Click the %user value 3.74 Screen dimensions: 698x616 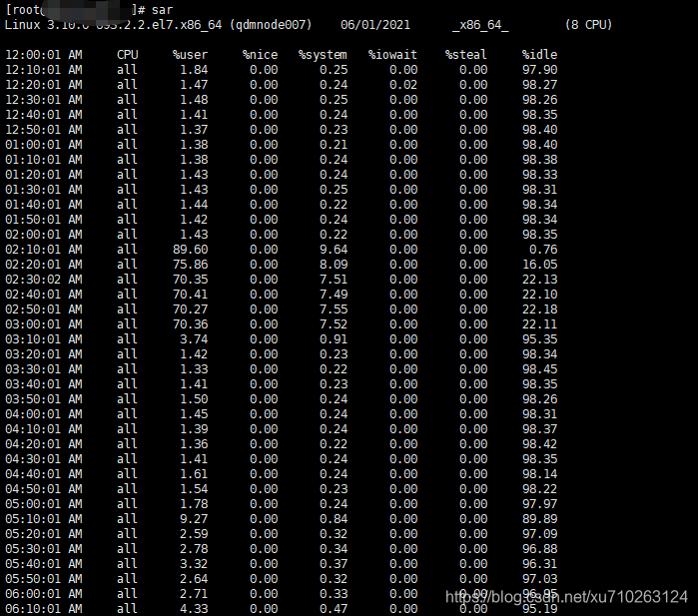pyautogui.click(x=194, y=339)
